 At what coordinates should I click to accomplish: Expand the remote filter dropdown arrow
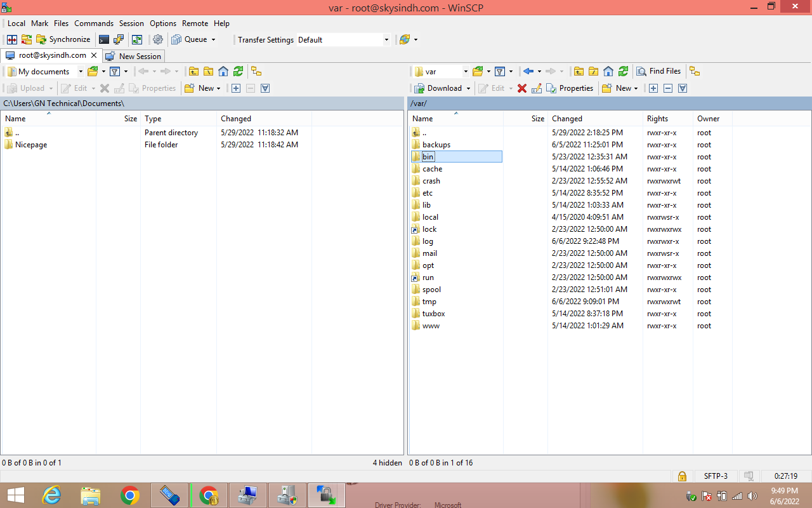pyautogui.click(x=511, y=72)
